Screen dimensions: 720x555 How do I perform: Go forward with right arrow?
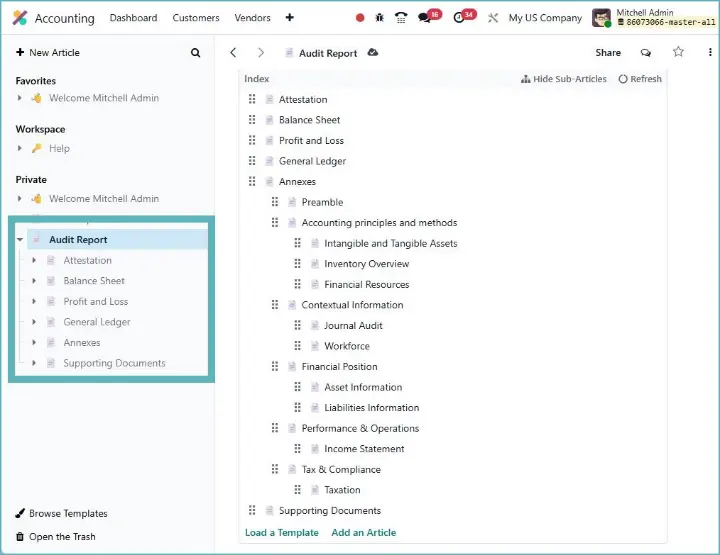click(x=261, y=53)
